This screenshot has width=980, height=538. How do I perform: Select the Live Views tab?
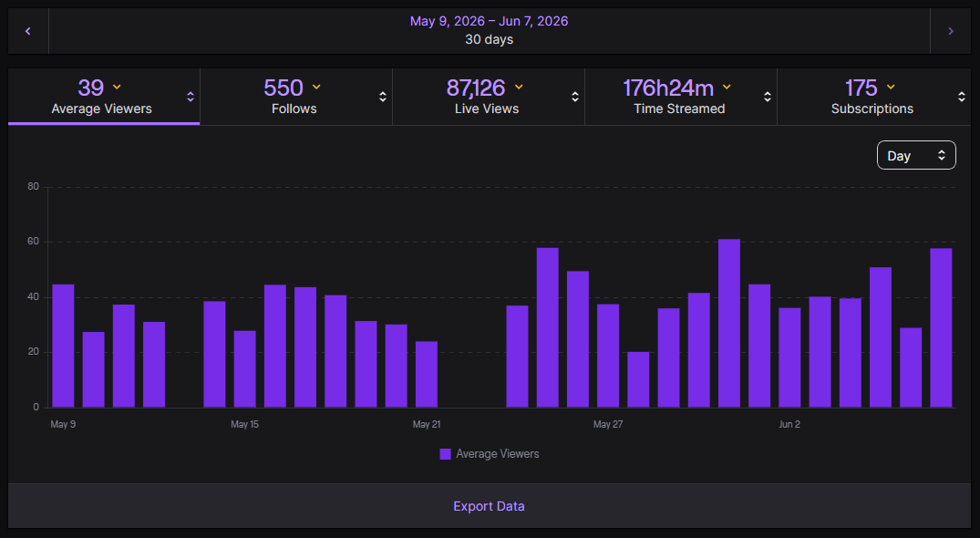489,97
